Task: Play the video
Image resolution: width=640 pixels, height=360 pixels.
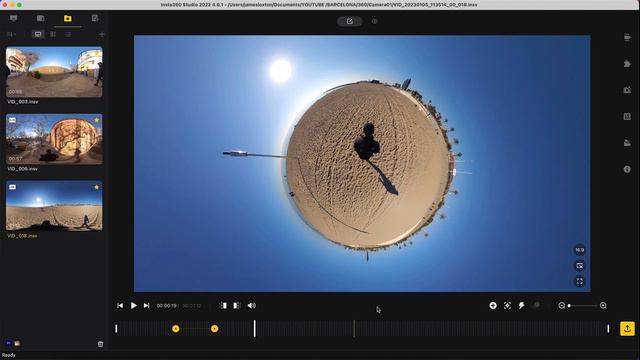Action: 133,305
